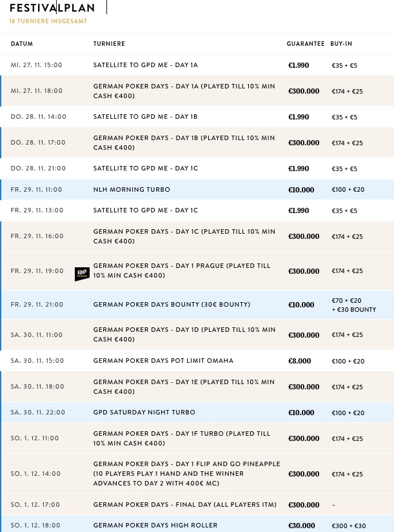394x532 pixels.
Task: Click the Festivalplan heading
Action: (x=52, y=8)
